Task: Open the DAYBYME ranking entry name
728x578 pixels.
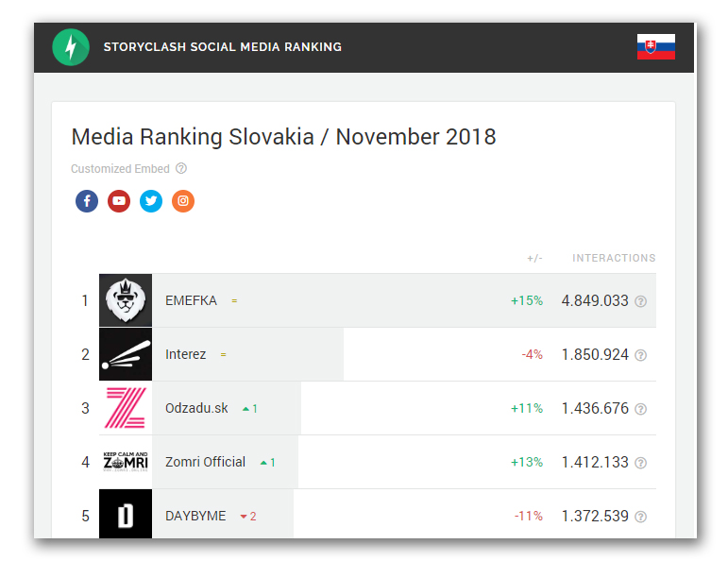Action: (195, 516)
